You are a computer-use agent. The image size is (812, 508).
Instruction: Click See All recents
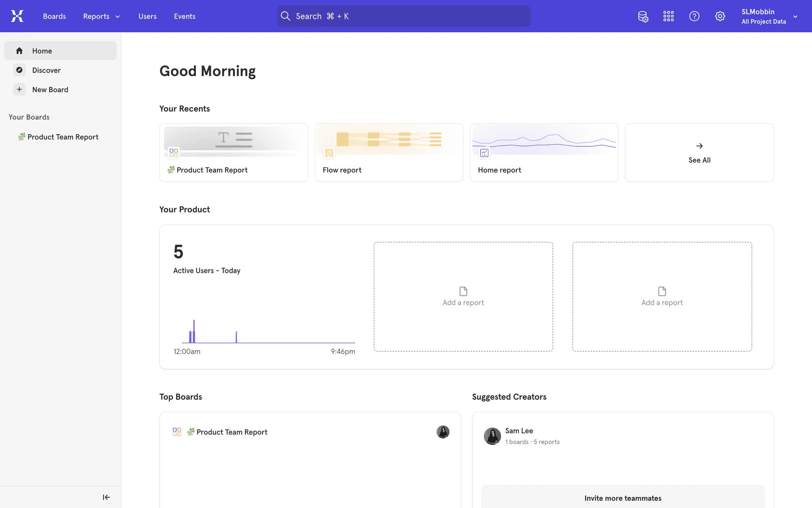coord(699,153)
